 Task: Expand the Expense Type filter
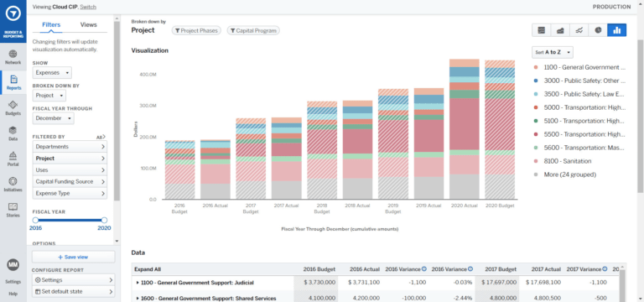[70, 193]
